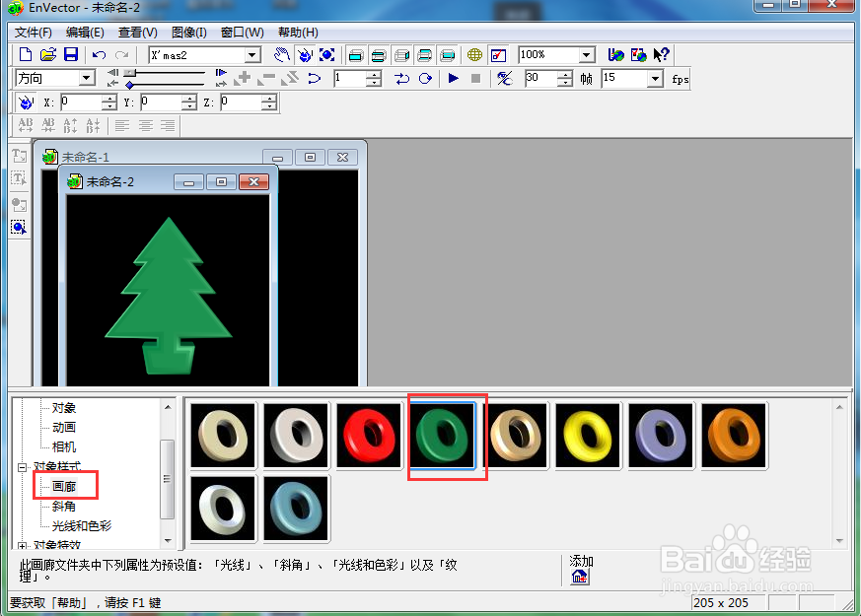Collapse the 对象样式 tree node
Image resolution: width=861 pixels, height=616 pixels.
pyautogui.click(x=23, y=468)
